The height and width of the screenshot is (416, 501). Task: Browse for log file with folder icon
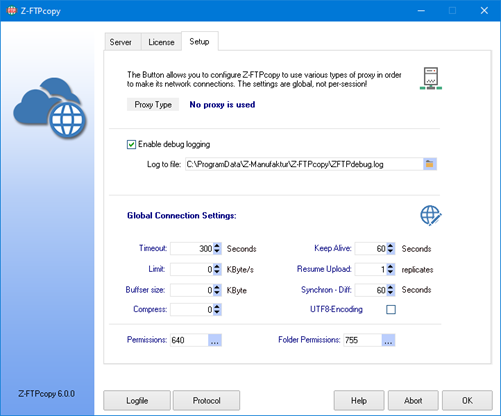pyautogui.click(x=430, y=164)
